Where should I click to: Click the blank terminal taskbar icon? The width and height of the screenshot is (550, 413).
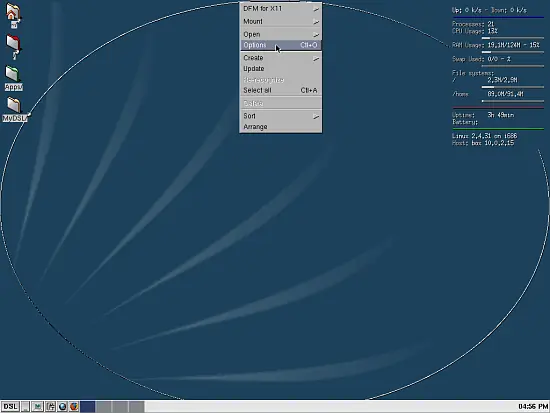[x=25, y=406]
